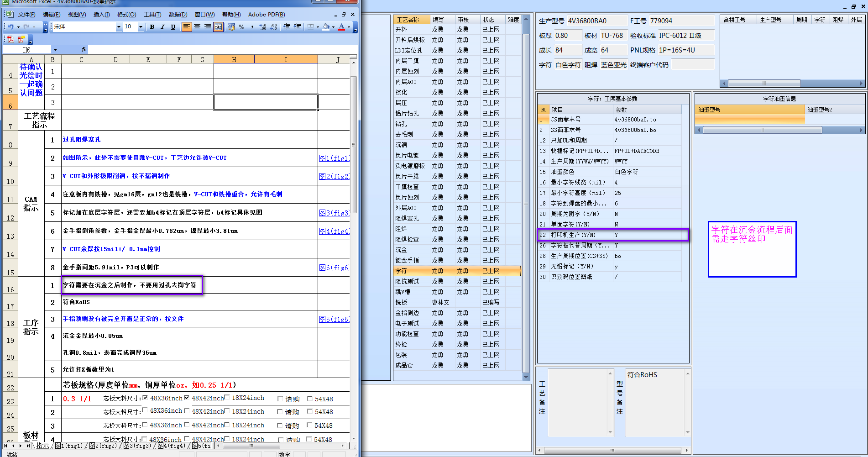Open the 图2(fig2) hyperlink in row 10
The width and height of the screenshot is (868, 457).
[x=334, y=176]
